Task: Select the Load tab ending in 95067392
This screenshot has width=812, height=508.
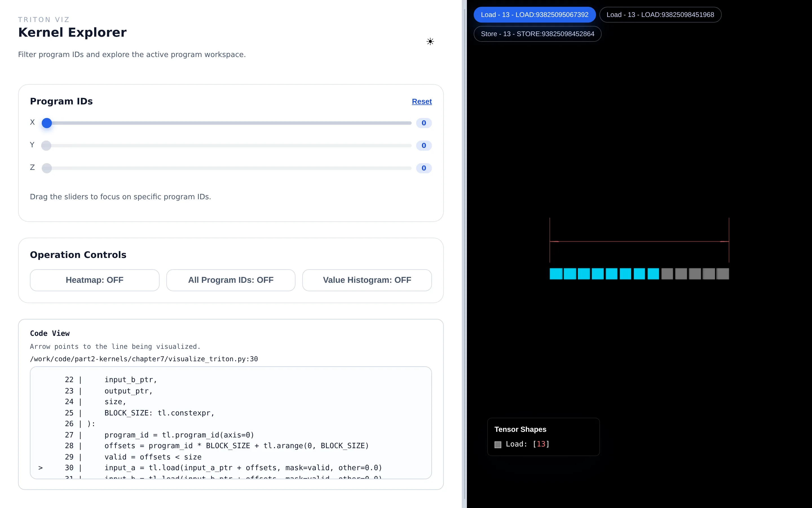Action: pyautogui.click(x=534, y=15)
